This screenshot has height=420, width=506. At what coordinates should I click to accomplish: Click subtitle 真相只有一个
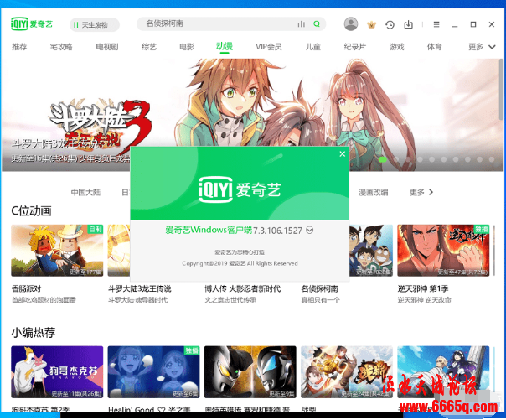(x=320, y=300)
